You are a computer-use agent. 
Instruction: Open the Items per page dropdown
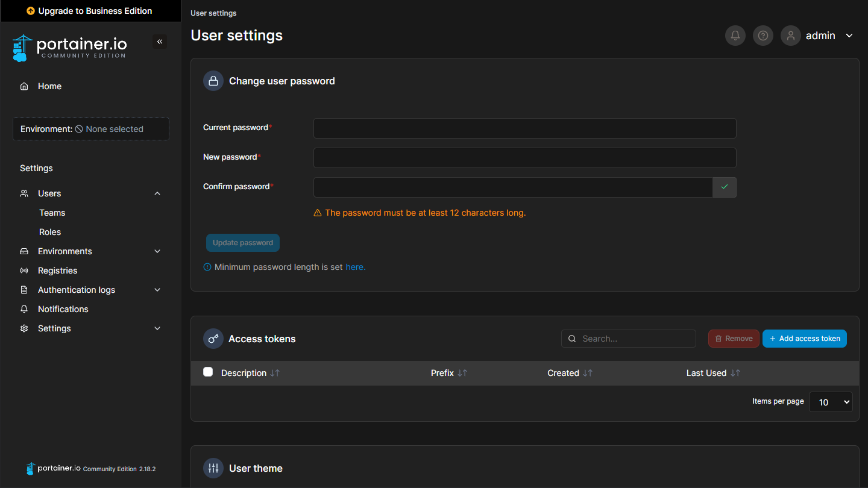pyautogui.click(x=830, y=402)
